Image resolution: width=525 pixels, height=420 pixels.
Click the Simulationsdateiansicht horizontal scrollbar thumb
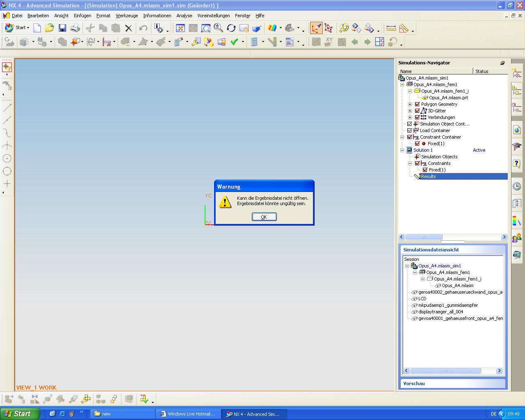tap(445, 371)
